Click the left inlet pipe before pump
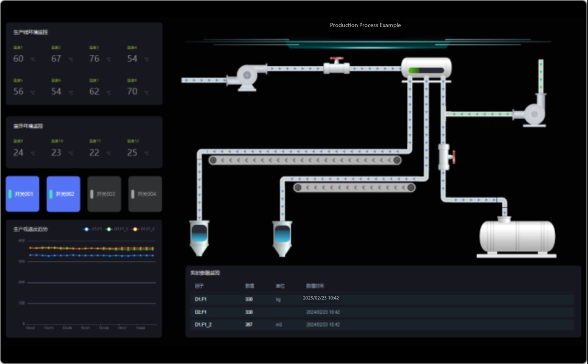This screenshot has height=364, width=588. (204, 80)
